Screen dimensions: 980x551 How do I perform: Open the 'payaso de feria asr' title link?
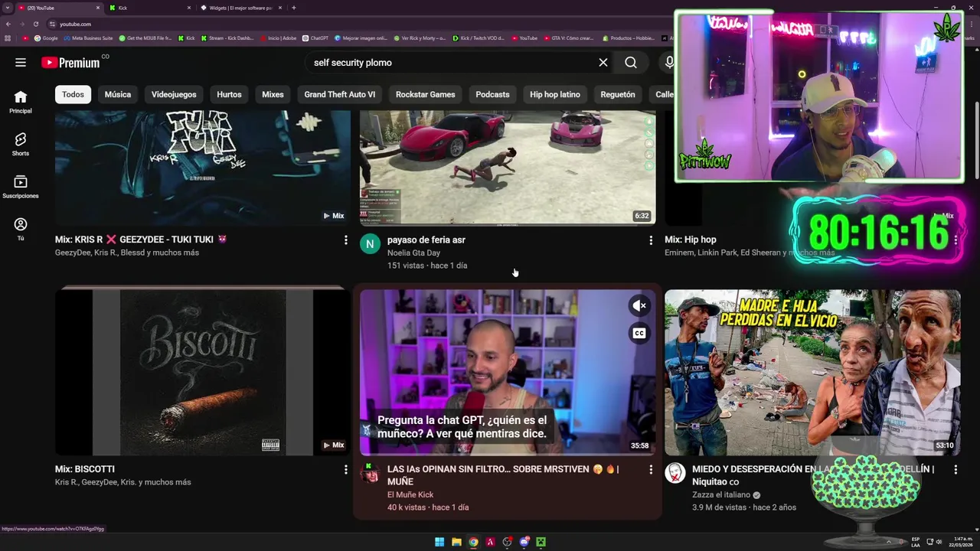tap(426, 240)
